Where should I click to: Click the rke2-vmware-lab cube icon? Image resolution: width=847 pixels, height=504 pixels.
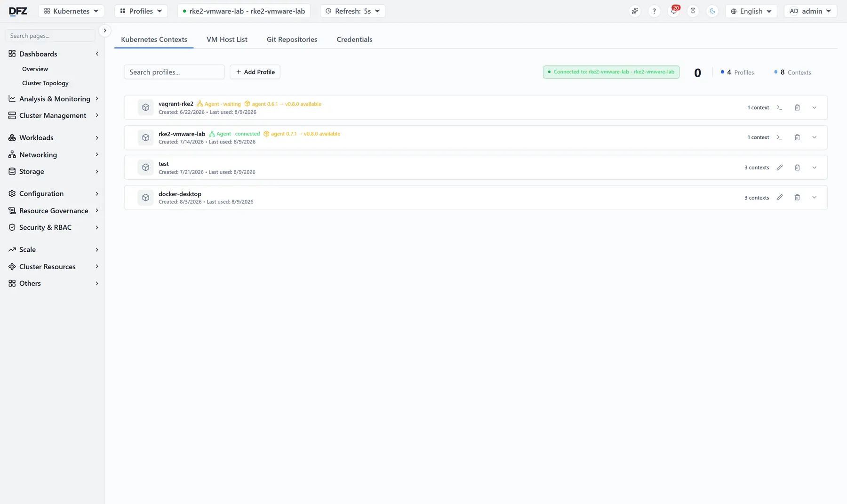[146, 137]
